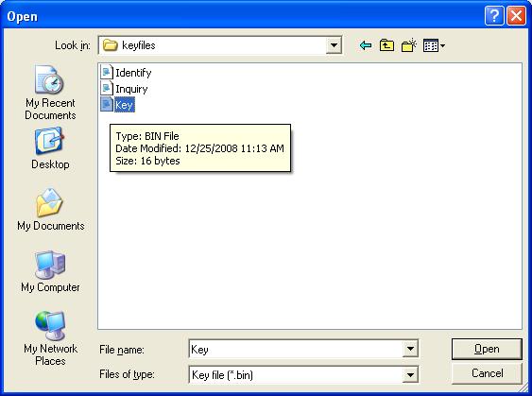Image resolution: width=532 pixels, height=396 pixels.
Task: Go up one folder level
Action: coord(386,45)
